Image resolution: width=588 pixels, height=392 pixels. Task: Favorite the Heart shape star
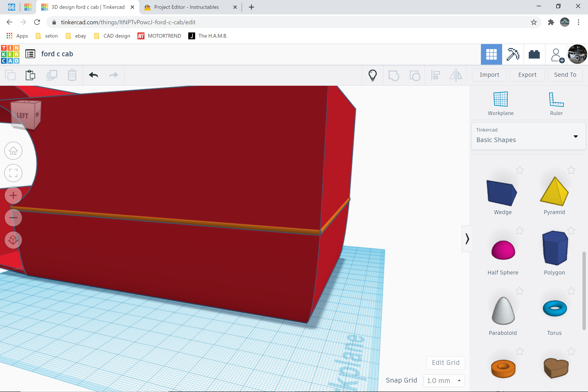(571, 352)
